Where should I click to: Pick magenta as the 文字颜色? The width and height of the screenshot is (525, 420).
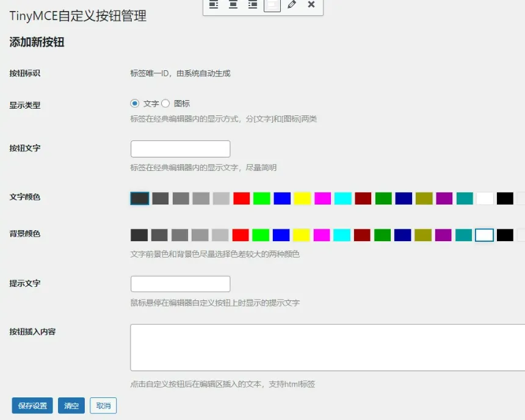[x=323, y=198]
